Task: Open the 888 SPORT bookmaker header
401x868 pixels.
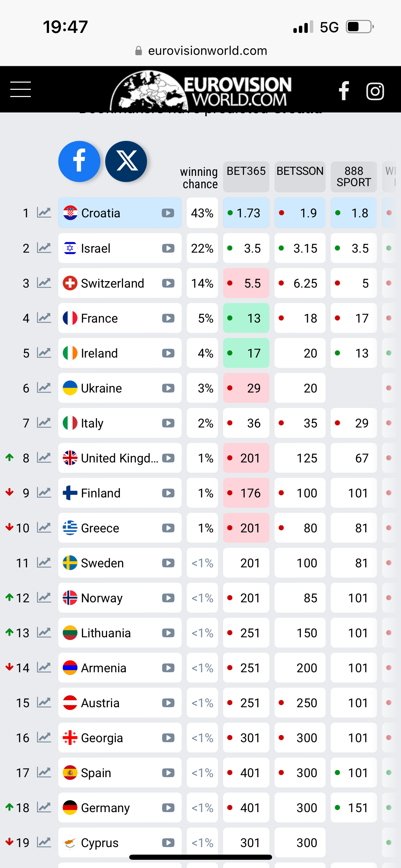Action: [x=354, y=176]
